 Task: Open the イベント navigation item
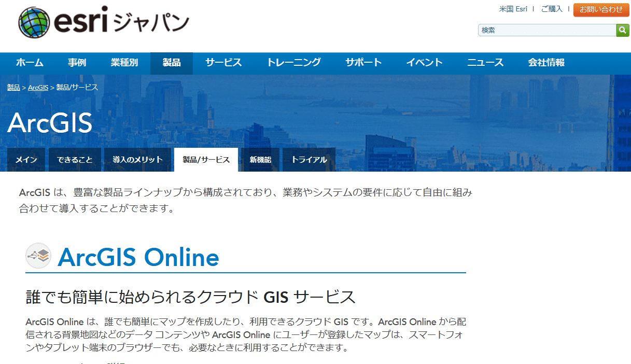[x=424, y=63]
